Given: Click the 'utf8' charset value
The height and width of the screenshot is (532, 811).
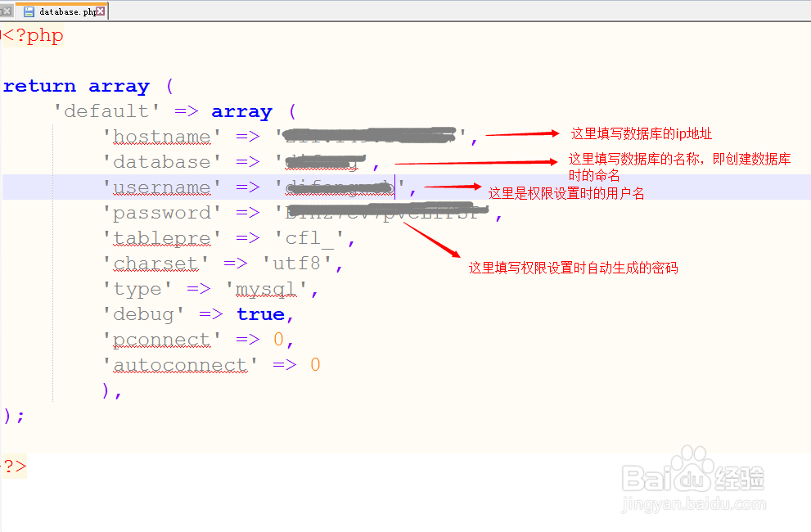Looking at the screenshot, I should pos(297,264).
